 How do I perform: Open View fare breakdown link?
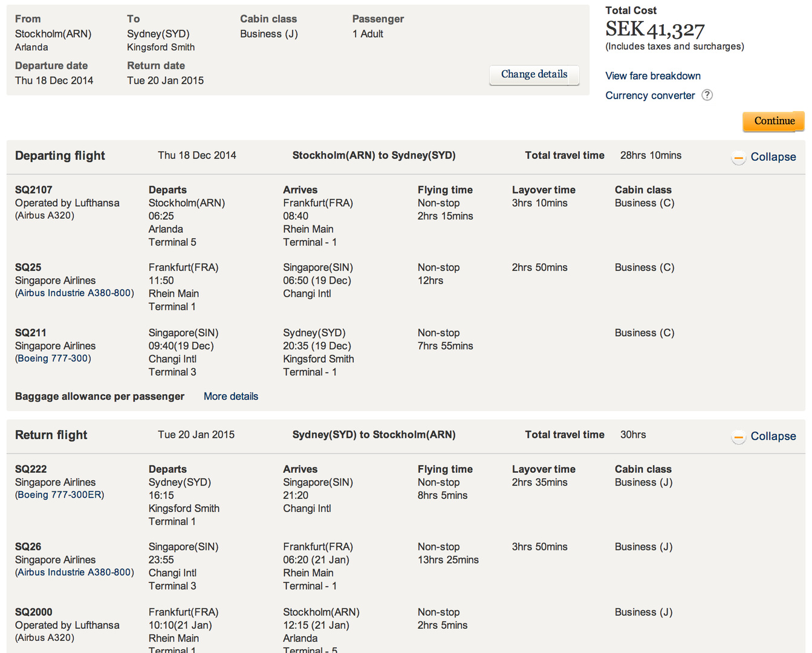pos(652,76)
